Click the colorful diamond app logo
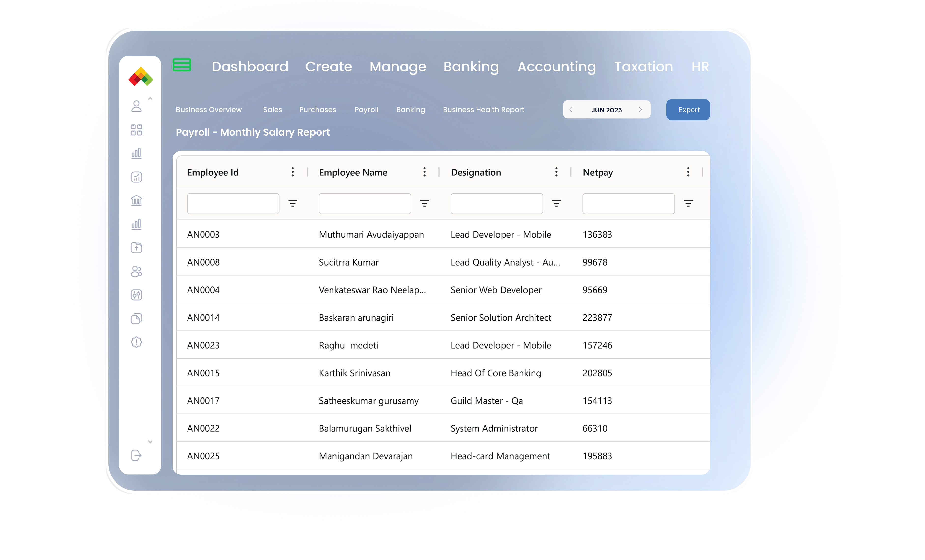Screen dimensions: 925x560 click(x=140, y=77)
